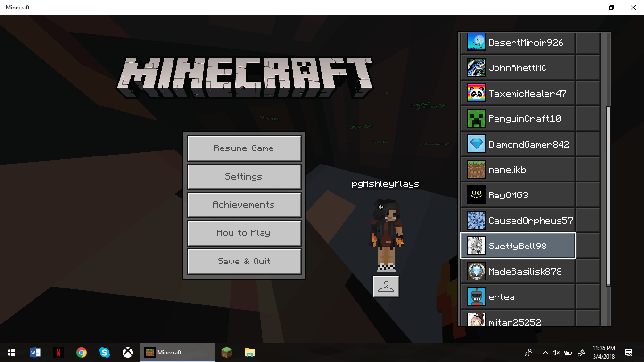Click DesertMiroir926's blue avatar icon
644x362 pixels.
pos(476,42)
